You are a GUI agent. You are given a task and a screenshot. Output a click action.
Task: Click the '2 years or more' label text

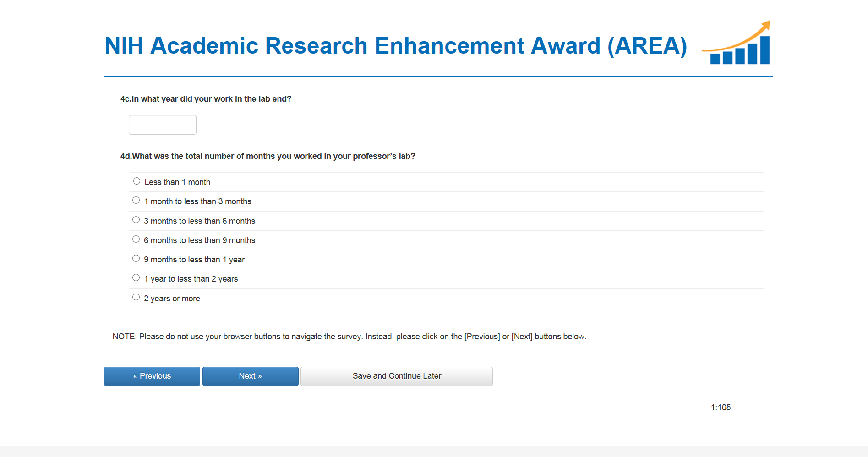[172, 299]
